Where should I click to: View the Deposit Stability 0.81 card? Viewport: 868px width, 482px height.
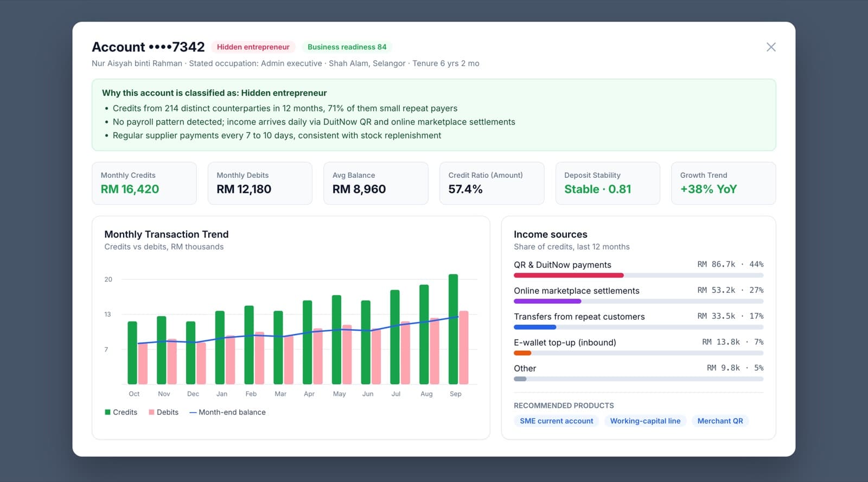click(608, 183)
